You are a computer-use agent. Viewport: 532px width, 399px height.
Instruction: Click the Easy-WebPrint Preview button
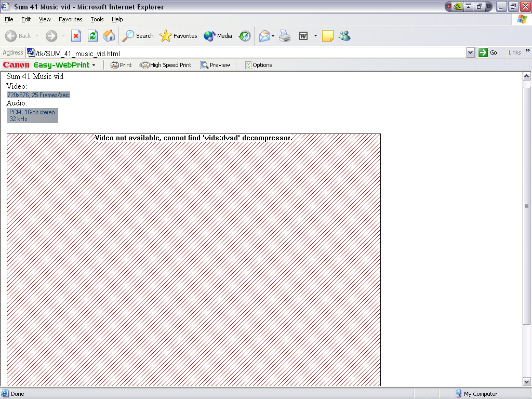click(215, 65)
